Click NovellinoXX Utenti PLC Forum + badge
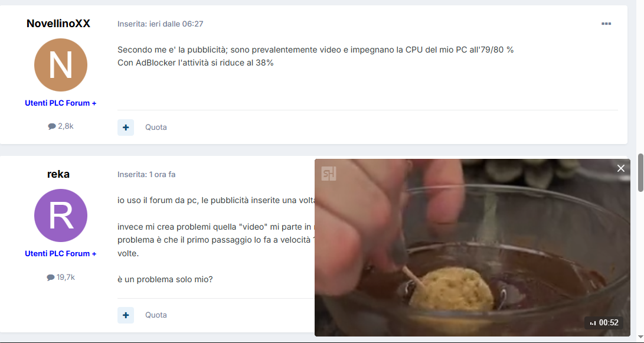The width and height of the screenshot is (644, 343). [x=61, y=103]
